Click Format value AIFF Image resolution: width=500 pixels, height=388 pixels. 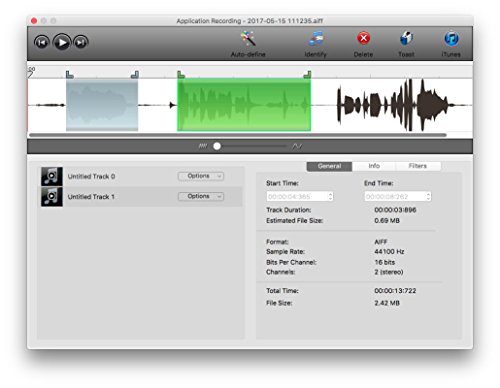(381, 242)
